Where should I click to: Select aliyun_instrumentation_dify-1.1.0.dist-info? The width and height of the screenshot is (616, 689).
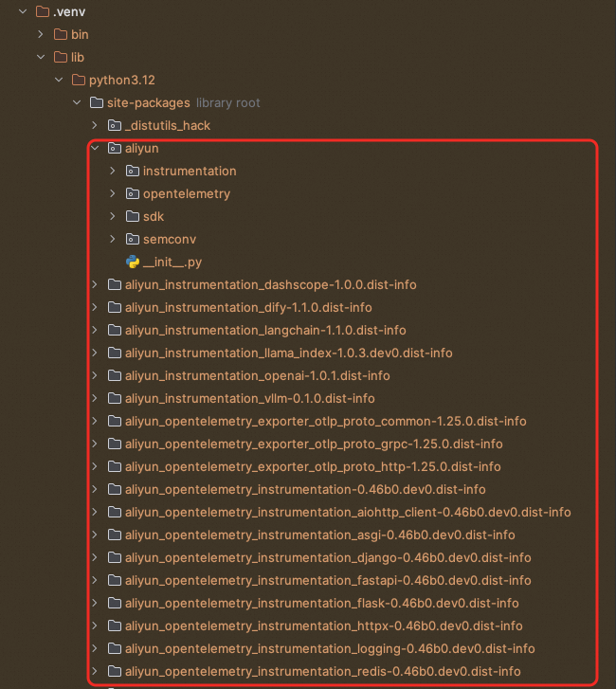tap(248, 308)
